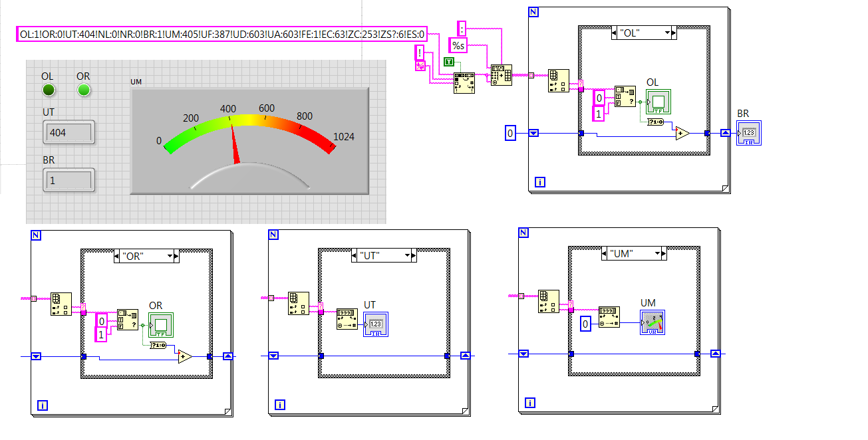
Task: Click the BR indicator field showing 1
Action: [x=69, y=180]
